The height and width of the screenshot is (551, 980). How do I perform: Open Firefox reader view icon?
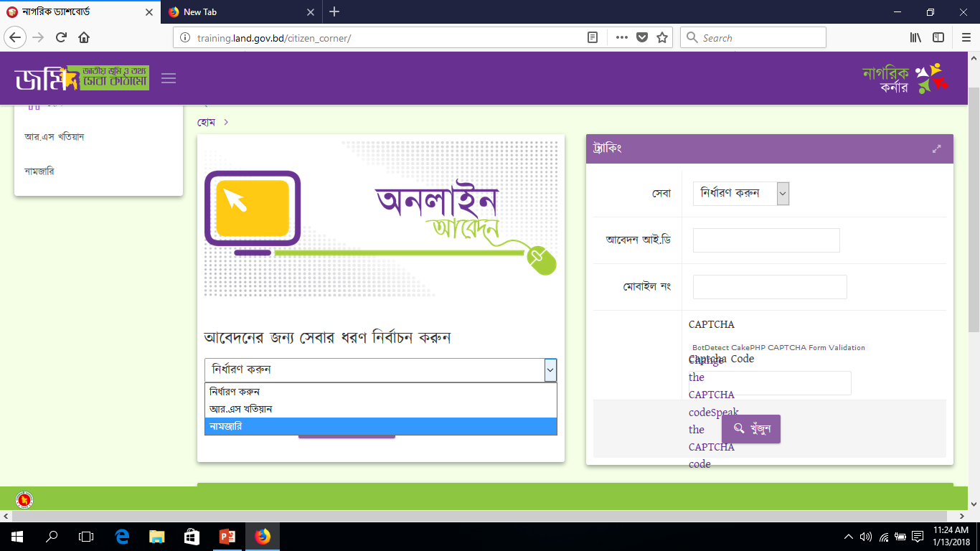click(x=593, y=38)
